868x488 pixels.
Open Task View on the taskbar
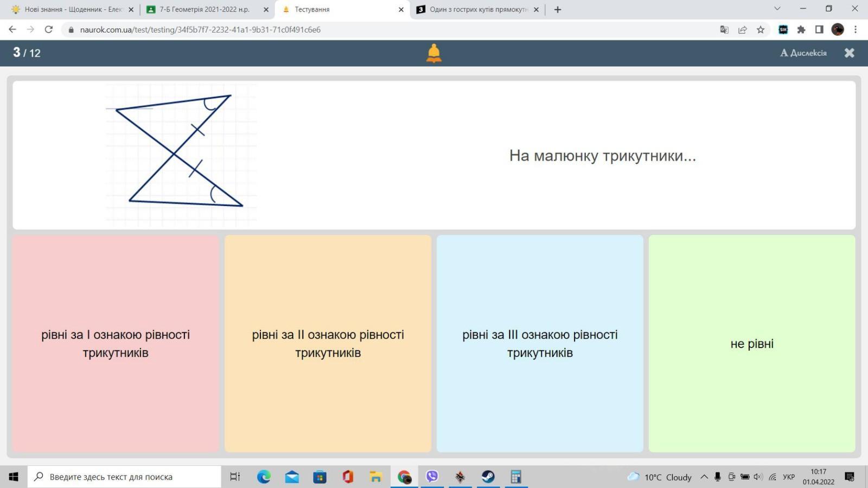(235, 477)
